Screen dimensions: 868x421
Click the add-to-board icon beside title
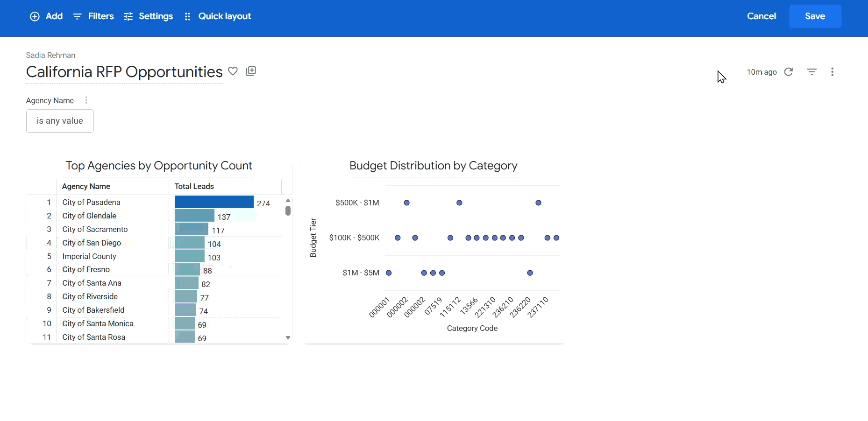251,71
